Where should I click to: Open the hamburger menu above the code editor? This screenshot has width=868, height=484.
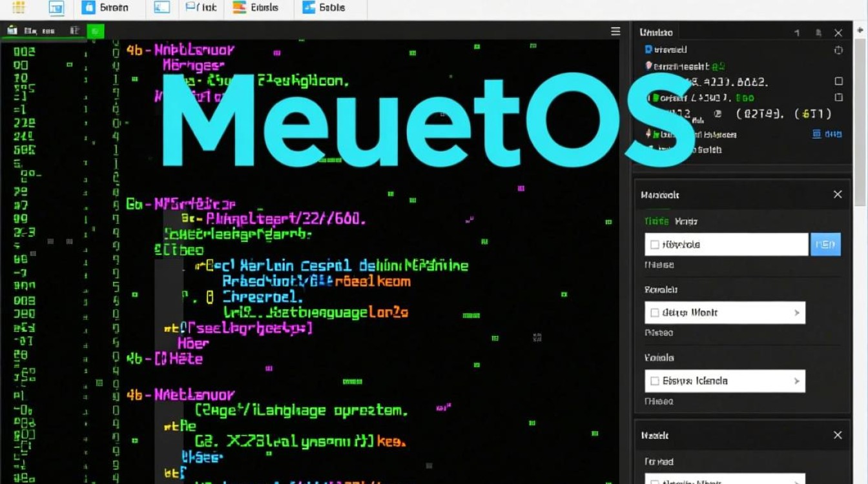click(x=615, y=31)
